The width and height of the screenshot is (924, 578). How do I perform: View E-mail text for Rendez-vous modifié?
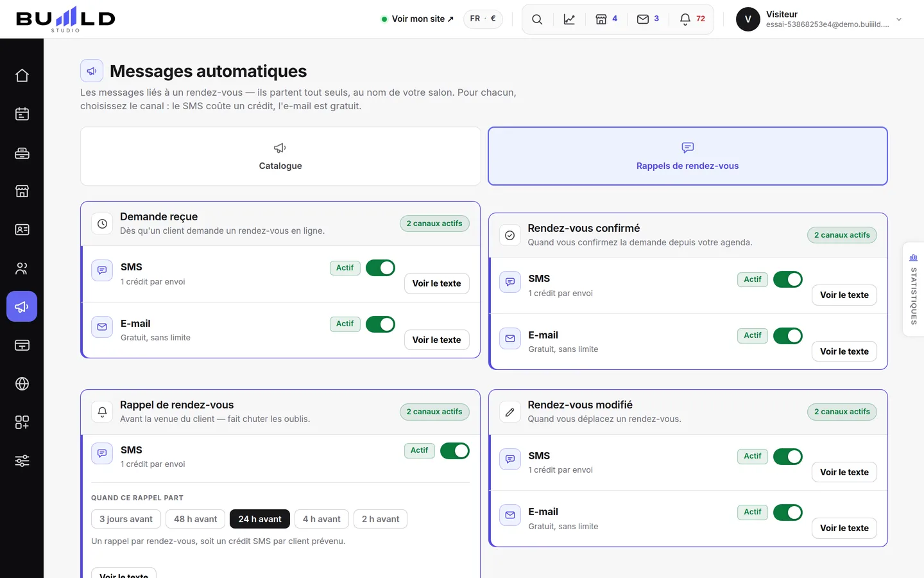tap(844, 528)
